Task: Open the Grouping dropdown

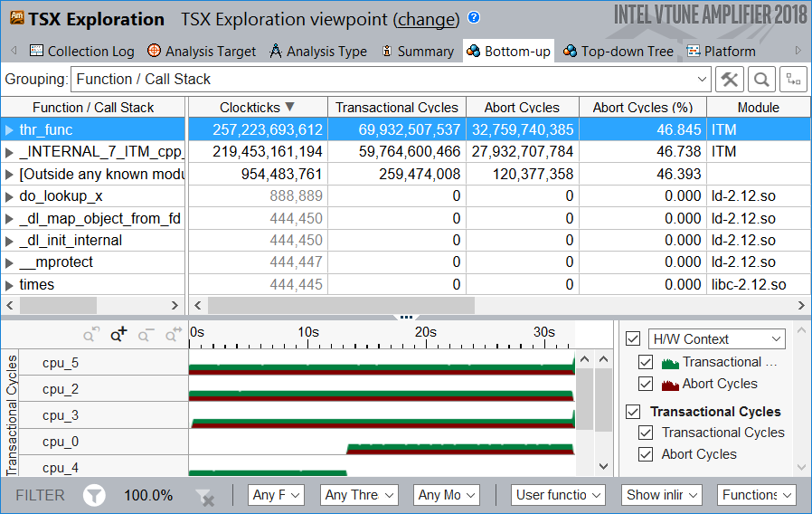Action: click(x=391, y=80)
